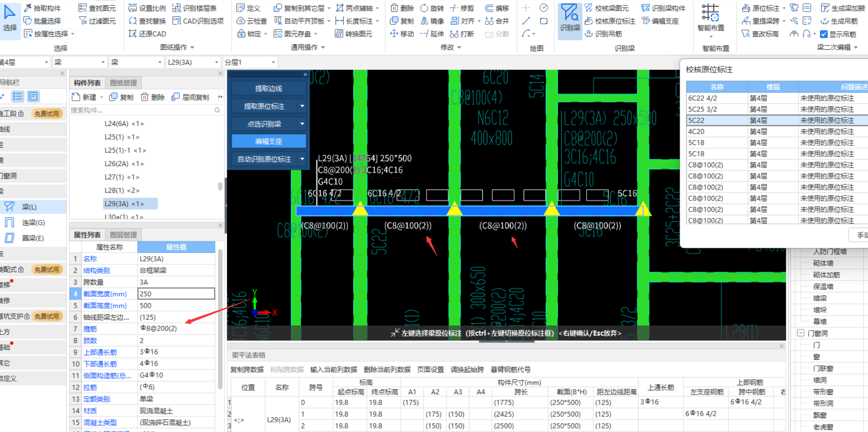Open 设置比例 scale setting tool
The width and height of the screenshot is (868, 432).
click(147, 8)
